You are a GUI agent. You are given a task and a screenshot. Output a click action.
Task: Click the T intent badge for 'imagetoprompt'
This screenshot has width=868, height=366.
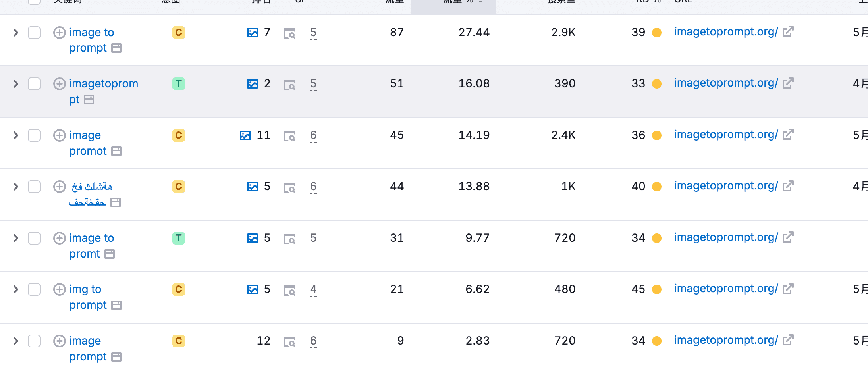click(x=179, y=84)
